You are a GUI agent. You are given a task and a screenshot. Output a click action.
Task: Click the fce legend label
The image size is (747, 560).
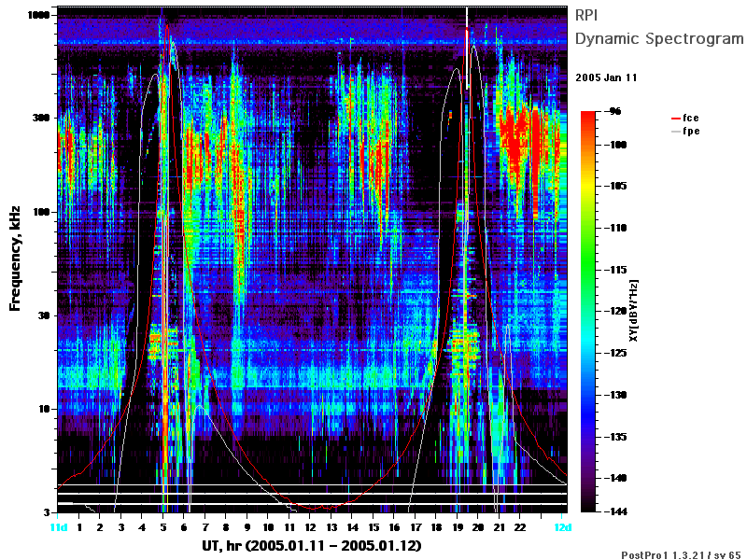coord(691,119)
